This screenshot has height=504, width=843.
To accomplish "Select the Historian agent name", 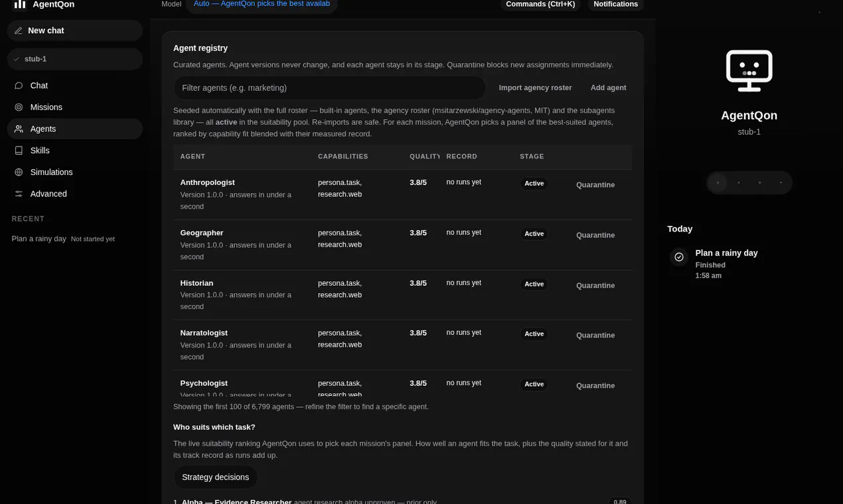I will 196,283.
